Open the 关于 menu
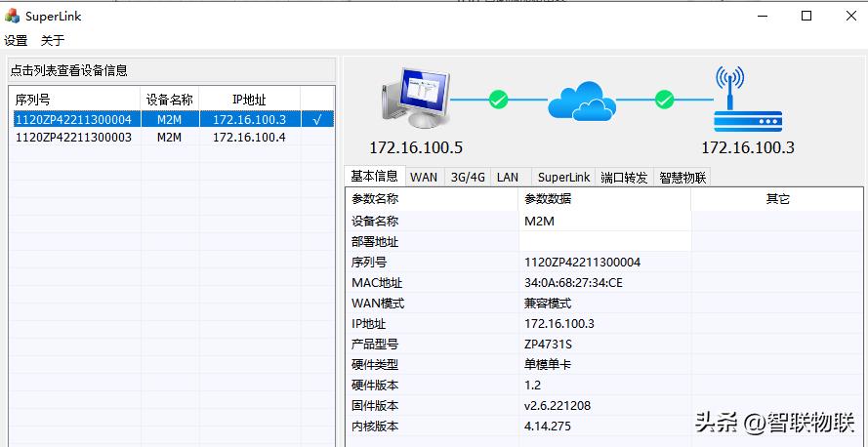The height and width of the screenshot is (447, 868). coord(53,40)
